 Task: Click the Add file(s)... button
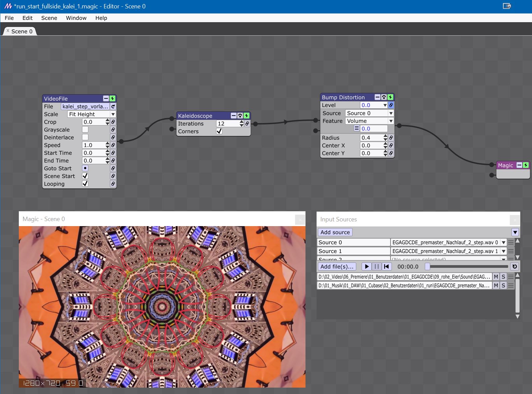(337, 266)
